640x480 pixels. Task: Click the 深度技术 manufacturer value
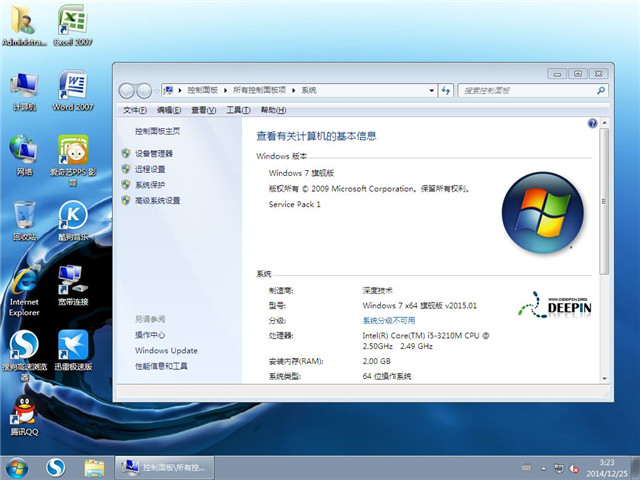377,290
